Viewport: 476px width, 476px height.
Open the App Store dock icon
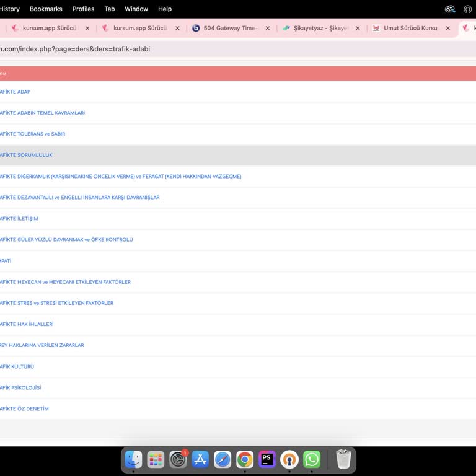point(200,459)
